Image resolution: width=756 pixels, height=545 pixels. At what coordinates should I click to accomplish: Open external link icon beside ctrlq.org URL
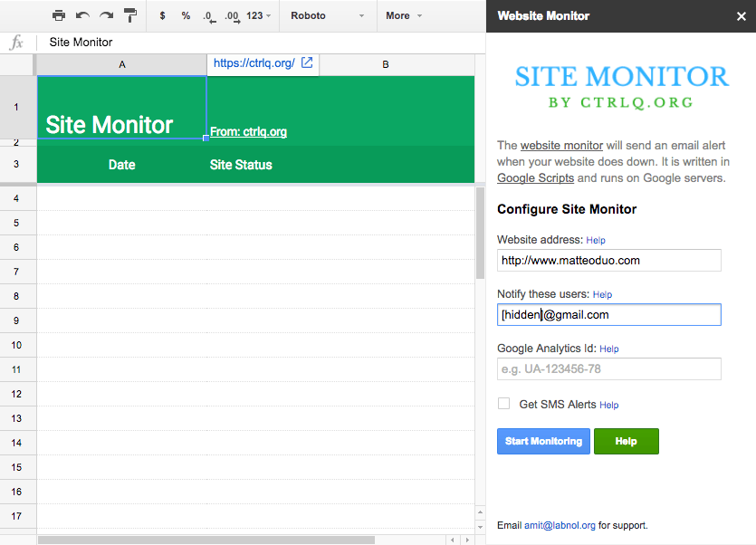point(307,62)
